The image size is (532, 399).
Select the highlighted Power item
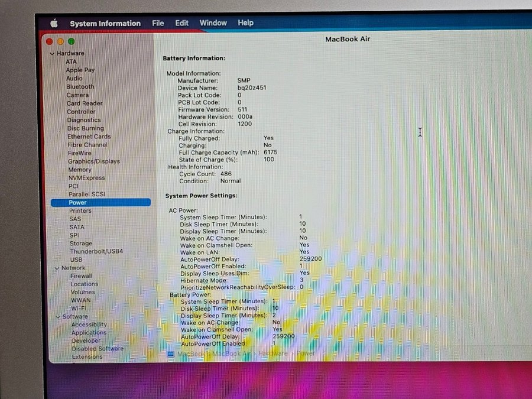[100, 203]
